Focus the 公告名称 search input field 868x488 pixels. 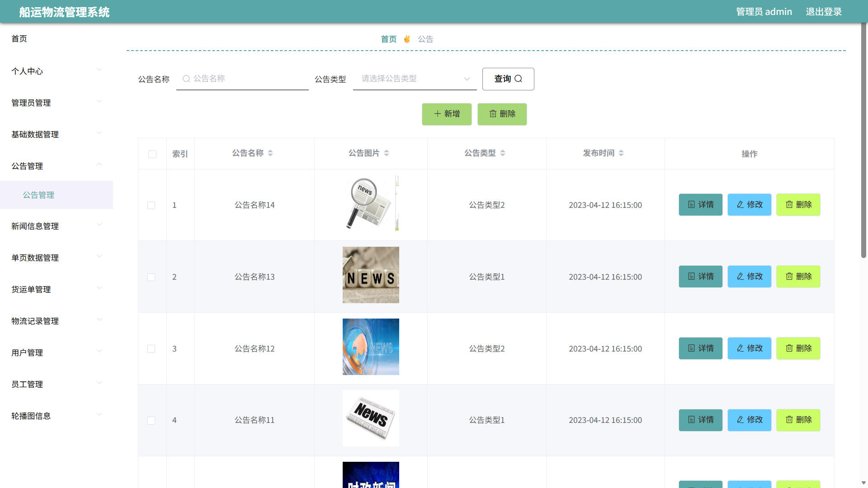click(x=242, y=79)
